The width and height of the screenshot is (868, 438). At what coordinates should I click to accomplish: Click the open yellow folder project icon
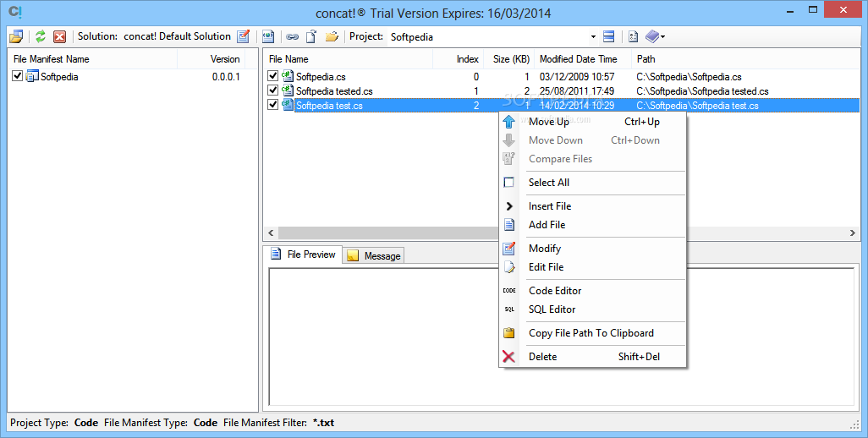(332, 36)
